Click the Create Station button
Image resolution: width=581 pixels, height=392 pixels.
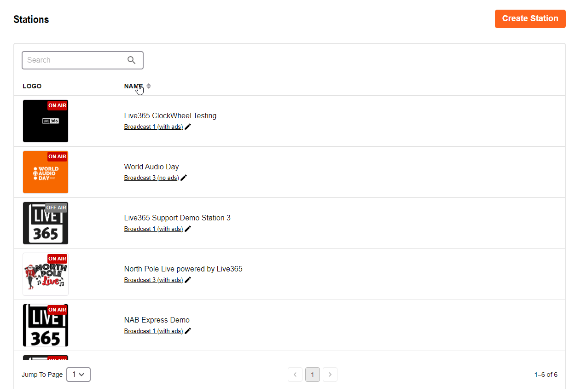coord(530,18)
